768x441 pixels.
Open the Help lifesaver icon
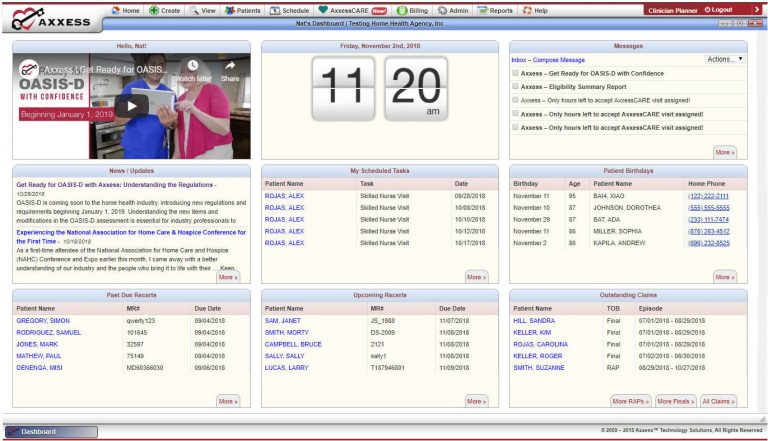pyautogui.click(x=527, y=10)
